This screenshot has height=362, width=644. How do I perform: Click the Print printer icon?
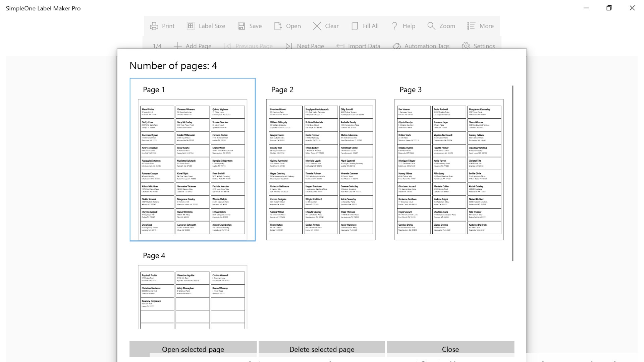click(154, 26)
